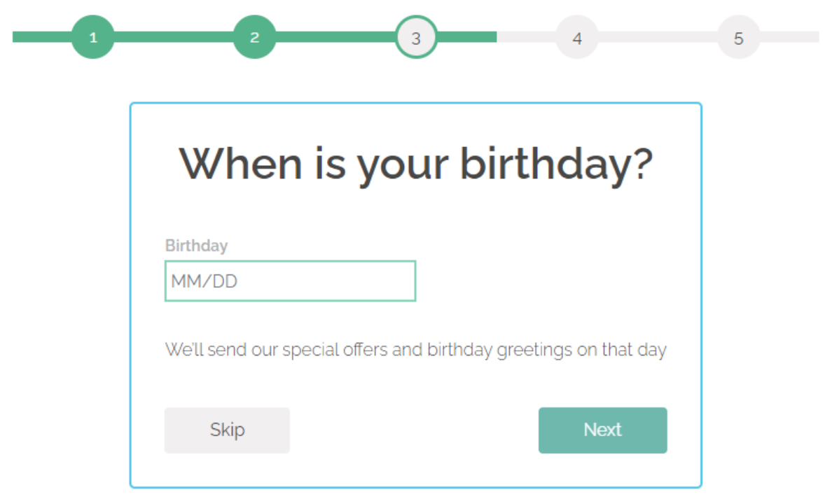This screenshot has width=832, height=504.
Task: Click the Next button
Action: coord(602,430)
